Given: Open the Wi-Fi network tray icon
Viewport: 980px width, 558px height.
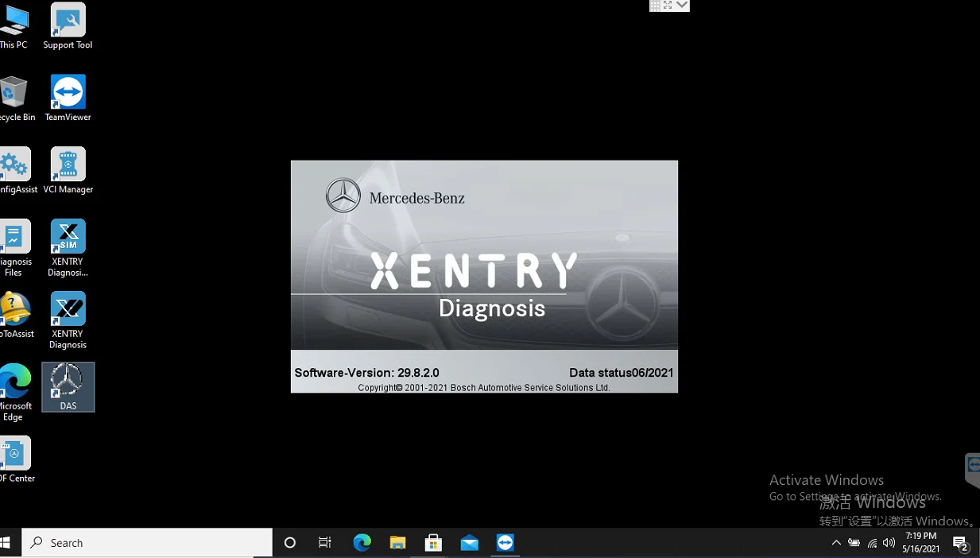Looking at the screenshot, I should pos(872,543).
